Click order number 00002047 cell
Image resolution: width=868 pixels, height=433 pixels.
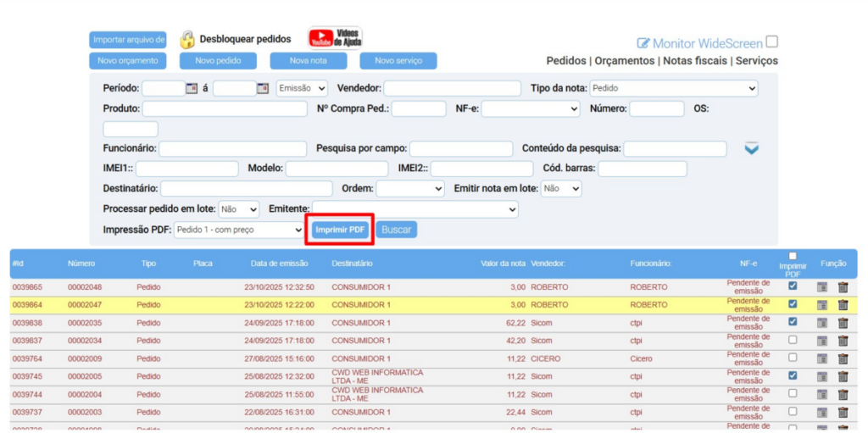point(85,305)
